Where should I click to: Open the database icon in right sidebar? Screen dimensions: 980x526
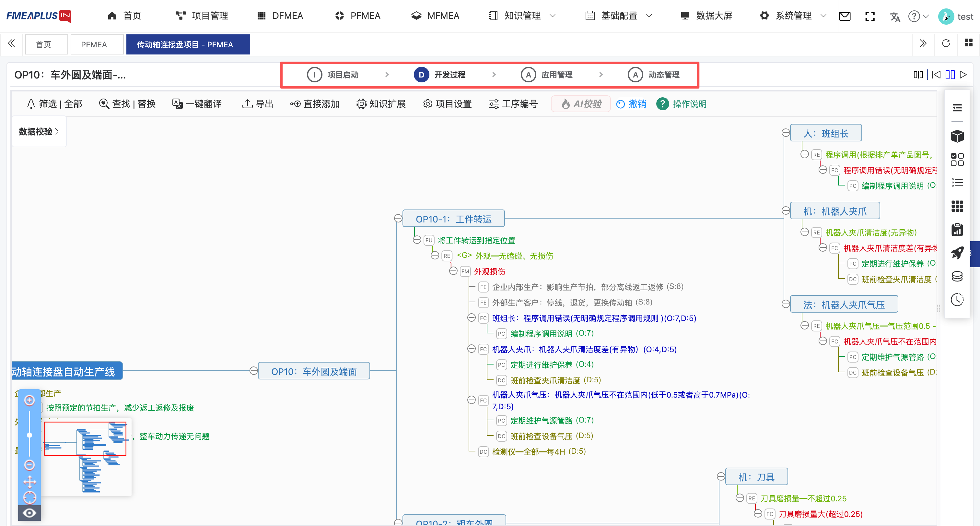click(957, 276)
